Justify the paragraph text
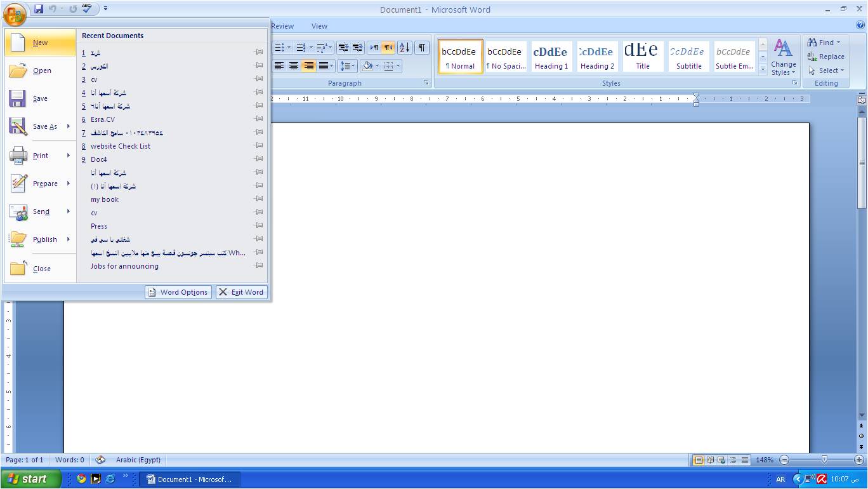The image size is (868, 489). [324, 66]
